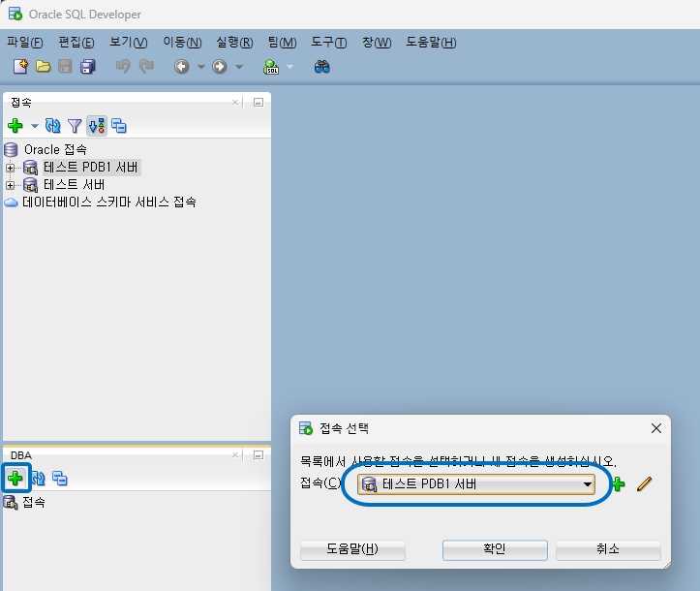Minimize the 접속 panel
Viewport: 700px width, 591px height.
(x=259, y=103)
